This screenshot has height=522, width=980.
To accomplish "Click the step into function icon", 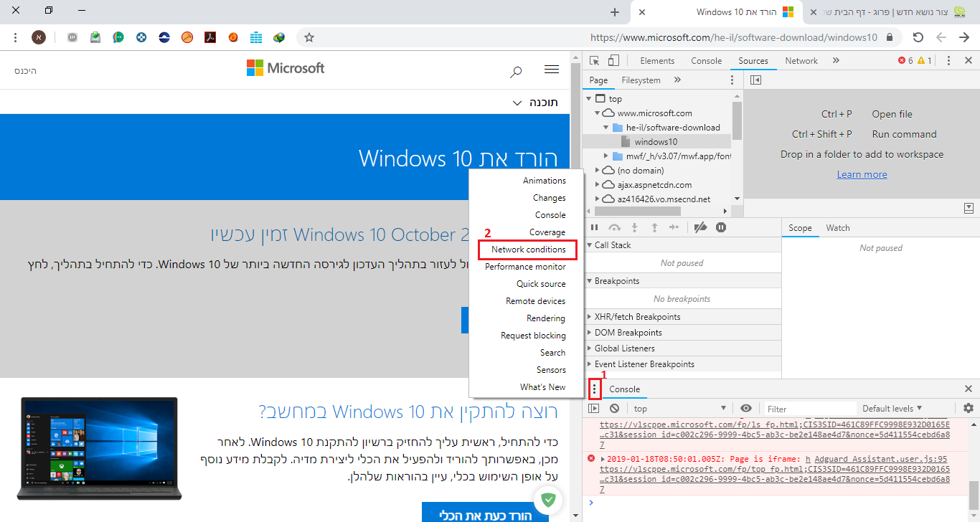I will (634, 227).
